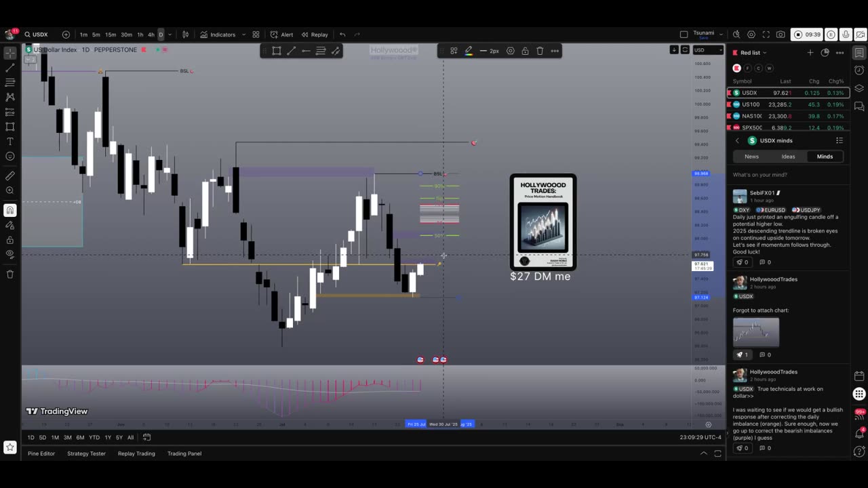Pick rectangle tool in favorites floating toolbar
868x488 pixels.
tap(277, 51)
